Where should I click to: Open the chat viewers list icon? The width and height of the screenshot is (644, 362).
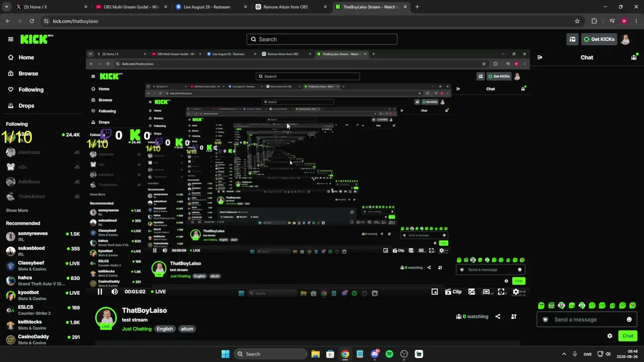coord(634,57)
